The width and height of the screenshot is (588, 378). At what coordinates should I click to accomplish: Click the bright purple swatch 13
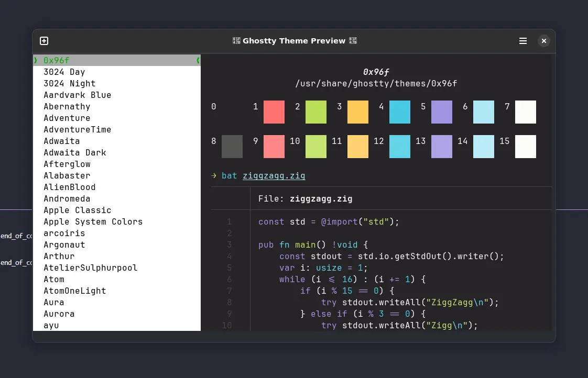click(x=442, y=147)
